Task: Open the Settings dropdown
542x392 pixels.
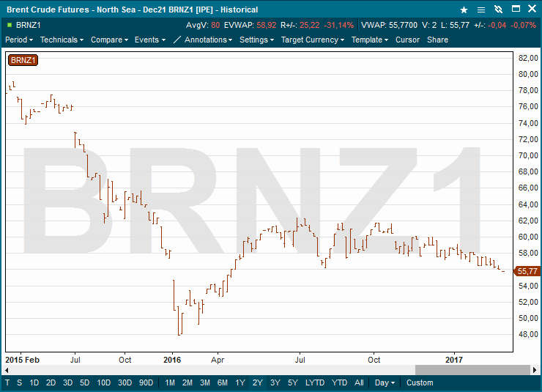Action: 257,40
